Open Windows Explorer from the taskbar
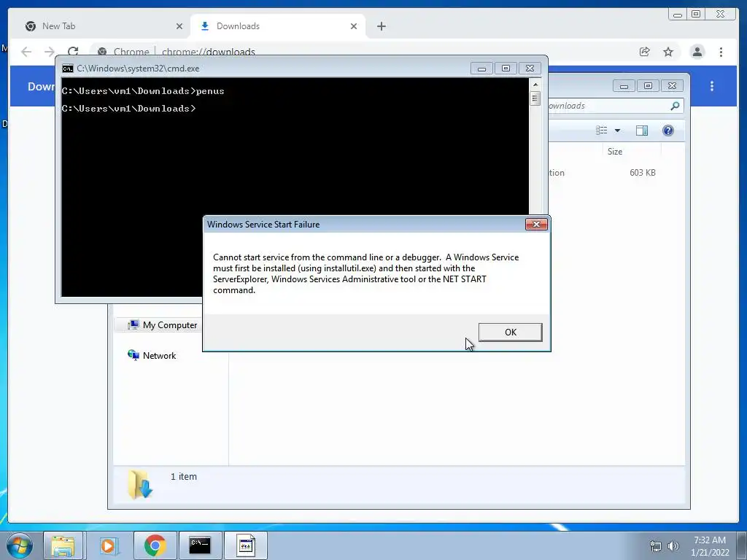Viewport: 747px width, 560px height. click(x=63, y=545)
